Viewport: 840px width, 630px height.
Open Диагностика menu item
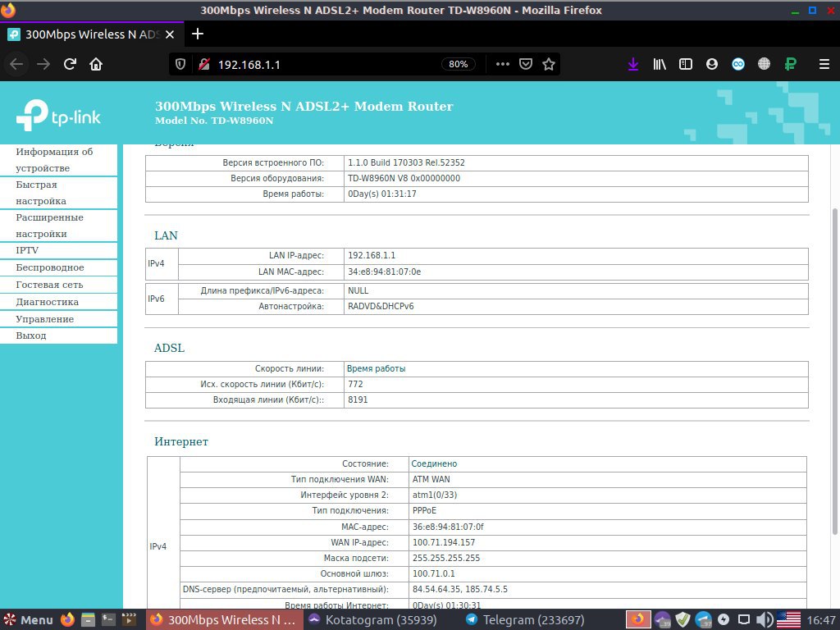click(x=58, y=302)
